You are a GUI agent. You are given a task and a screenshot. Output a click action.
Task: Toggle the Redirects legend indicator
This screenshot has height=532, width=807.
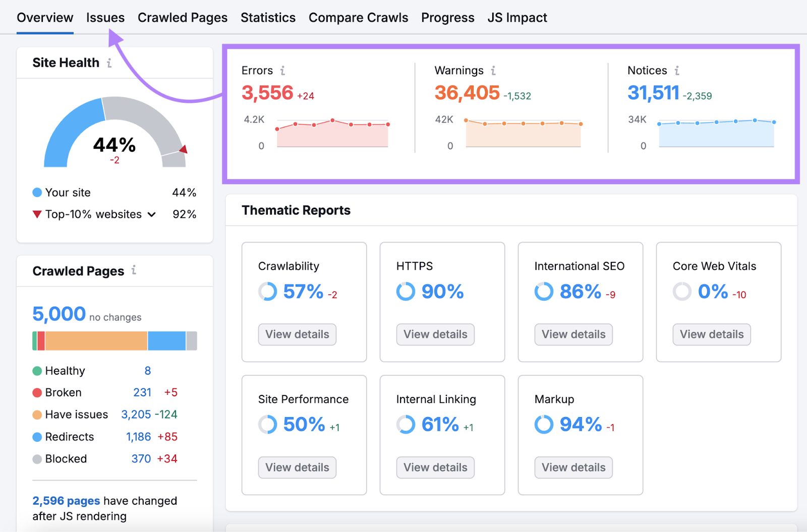tap(37, 437)
